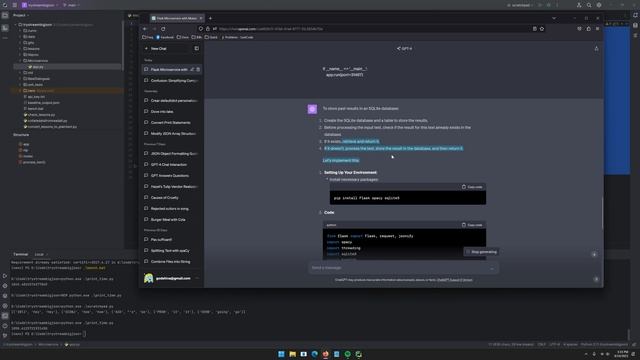This screenshot has width=640, height=360.
Task: Open the 'GPT Answers Questions' chat
Action: (171, 176)
